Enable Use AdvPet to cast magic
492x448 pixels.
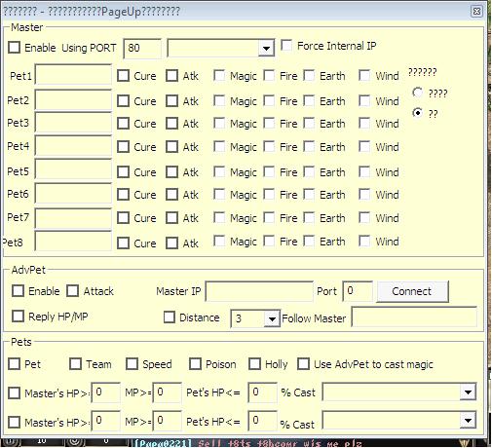tap(303, 363)
